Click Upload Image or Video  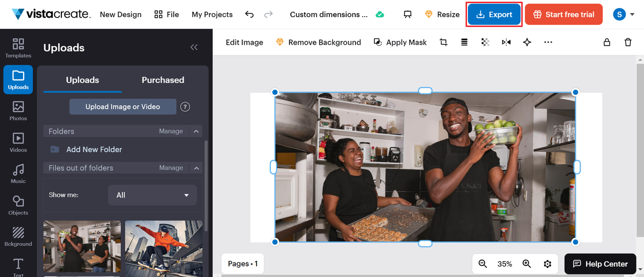click(123, 107)
